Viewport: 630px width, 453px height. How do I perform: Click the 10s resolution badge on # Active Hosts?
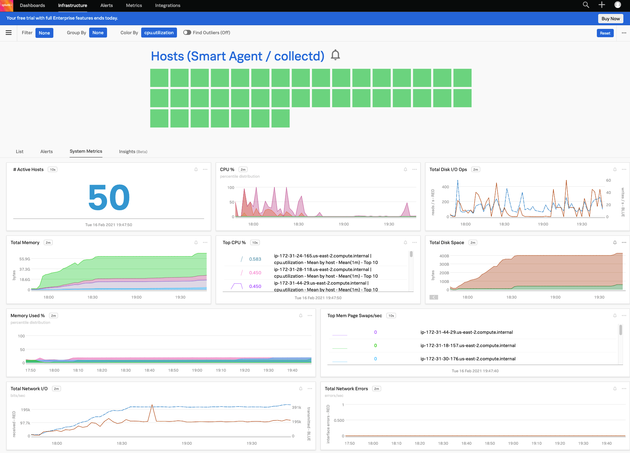[53, 170]
